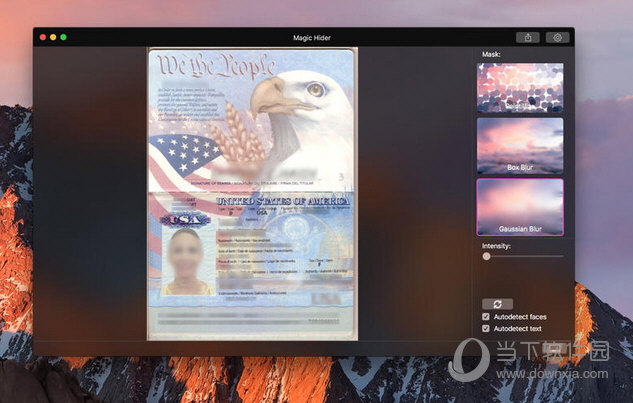Click the passport image in the canvas
The width and height of the screenshot is (633, 403).
click(x=252, y=194)
